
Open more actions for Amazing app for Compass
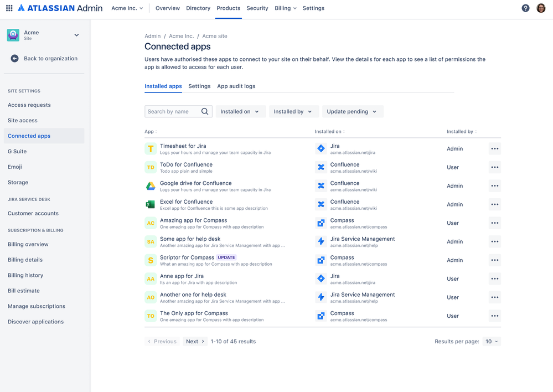495,223
